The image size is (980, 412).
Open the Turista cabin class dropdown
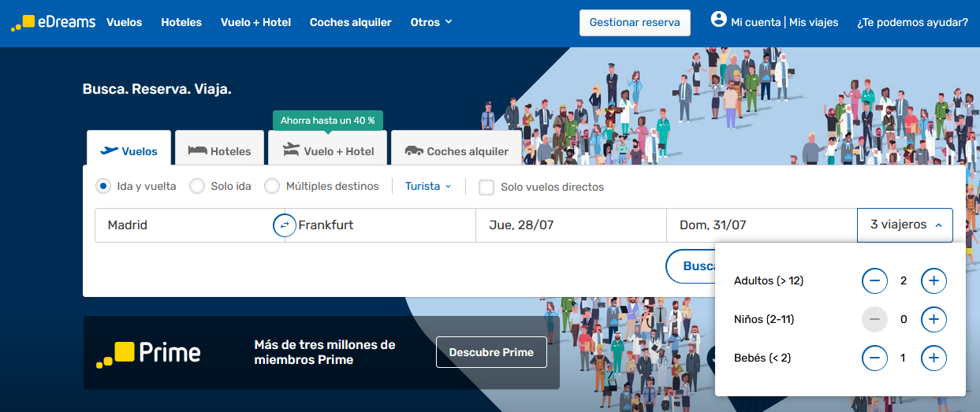(428, 187)
